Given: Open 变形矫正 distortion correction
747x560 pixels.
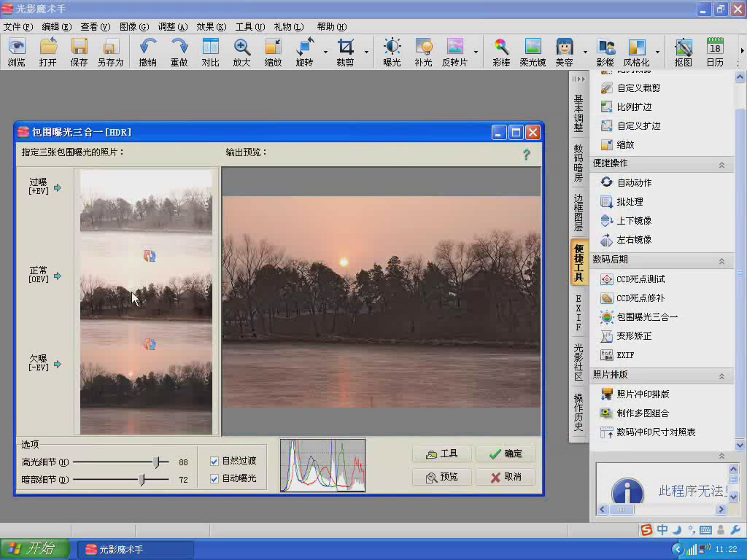Looking at the screenshot, I should tap(626, 335).
